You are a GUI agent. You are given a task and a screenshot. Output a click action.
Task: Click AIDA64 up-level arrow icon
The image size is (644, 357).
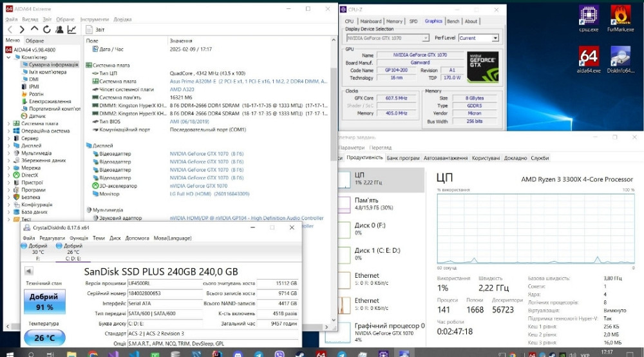pyautogui.click(x=35, y=29)
